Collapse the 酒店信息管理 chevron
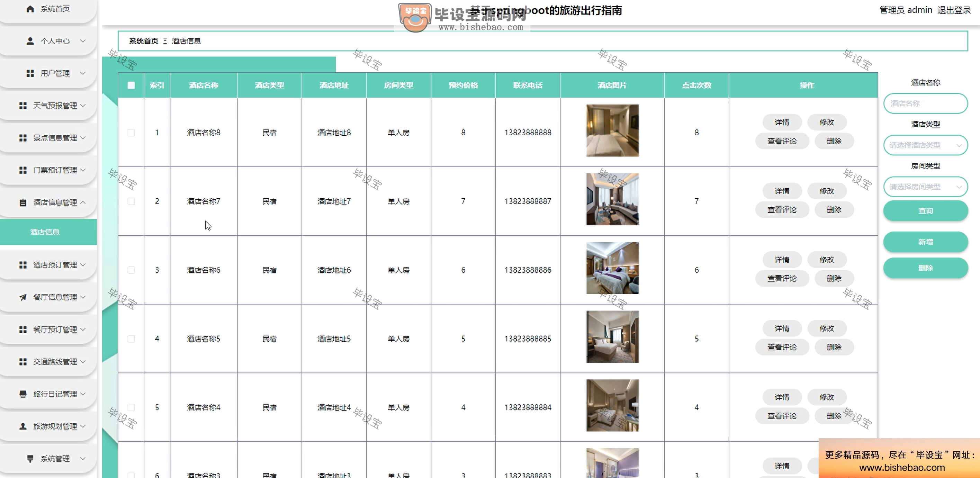The width and height of the screenshot is (980, 478). 83,202
